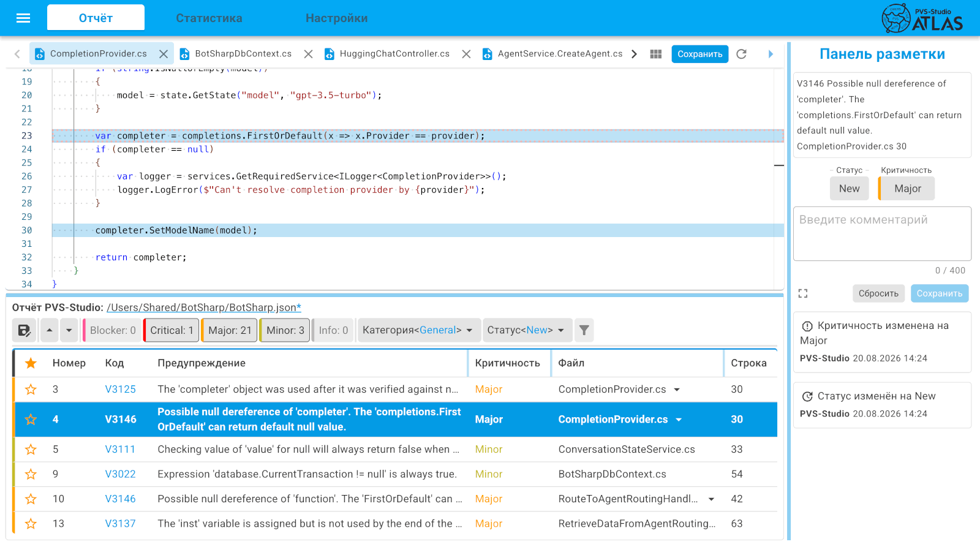Open the V3137 code link
980x547 pixels.
[120, 524]
